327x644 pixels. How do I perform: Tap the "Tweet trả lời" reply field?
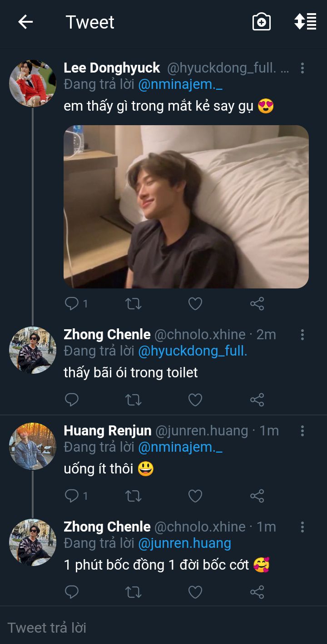(136, 628)
